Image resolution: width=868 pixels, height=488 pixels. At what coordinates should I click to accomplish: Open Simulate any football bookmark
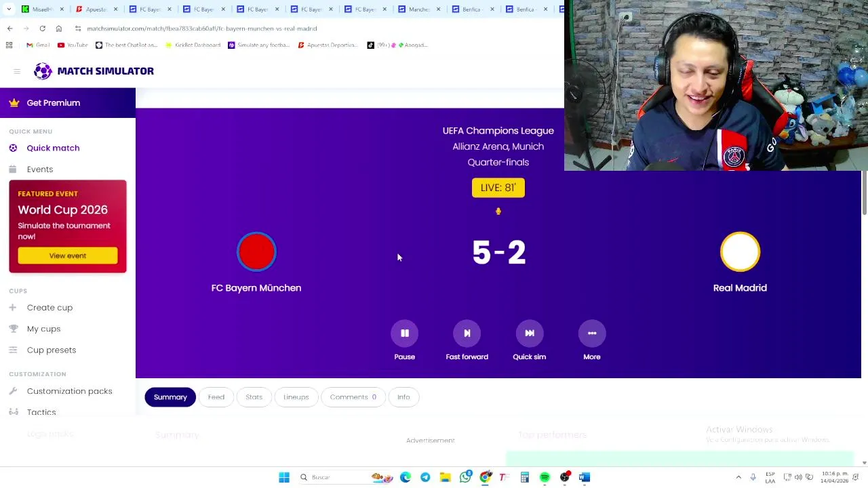(x=259, y=45)
